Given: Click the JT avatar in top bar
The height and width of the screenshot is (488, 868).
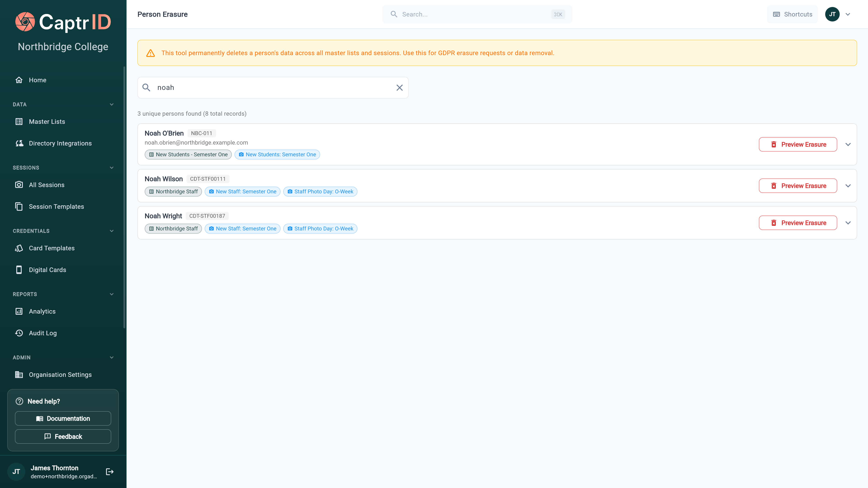Looking at the screenshot, I should coord(832,14).
